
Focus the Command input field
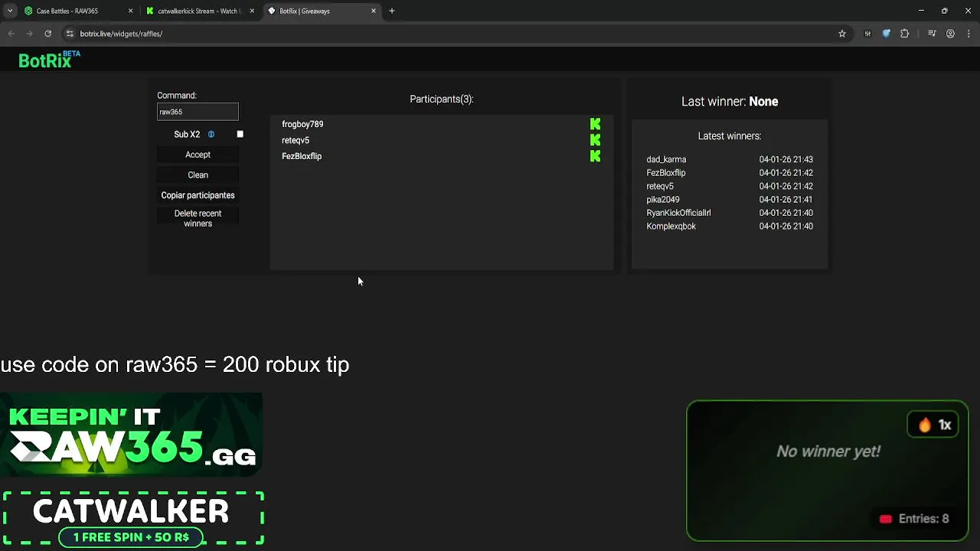(198, 112)
